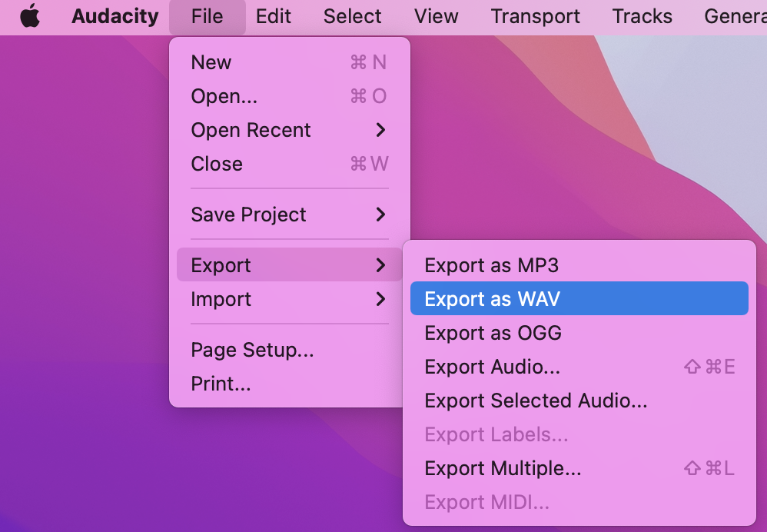767x532 pixels.
Task: Close the open File menu
Action: pyautogui.click(x=208, y=17)
